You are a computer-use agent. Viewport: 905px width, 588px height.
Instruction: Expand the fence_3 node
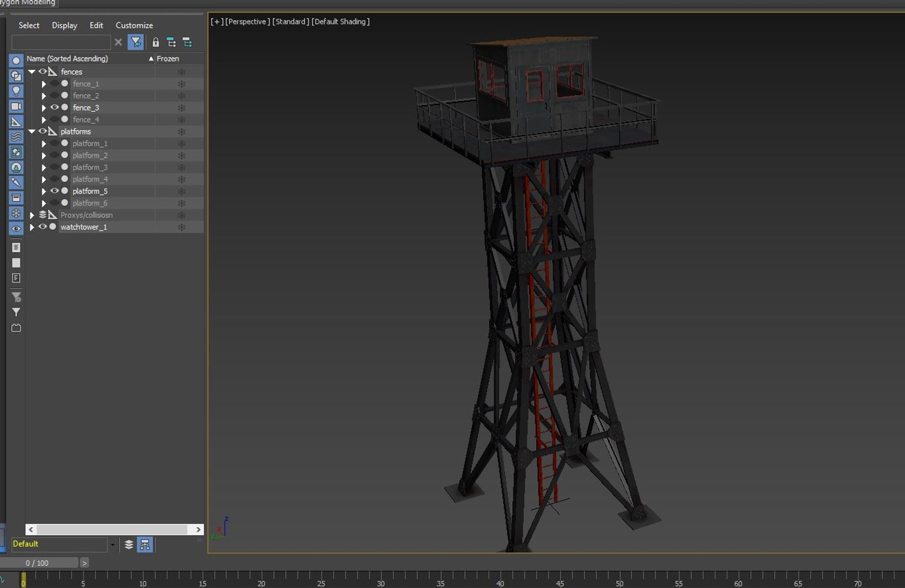pyautogui.click(x=44, y=108)
